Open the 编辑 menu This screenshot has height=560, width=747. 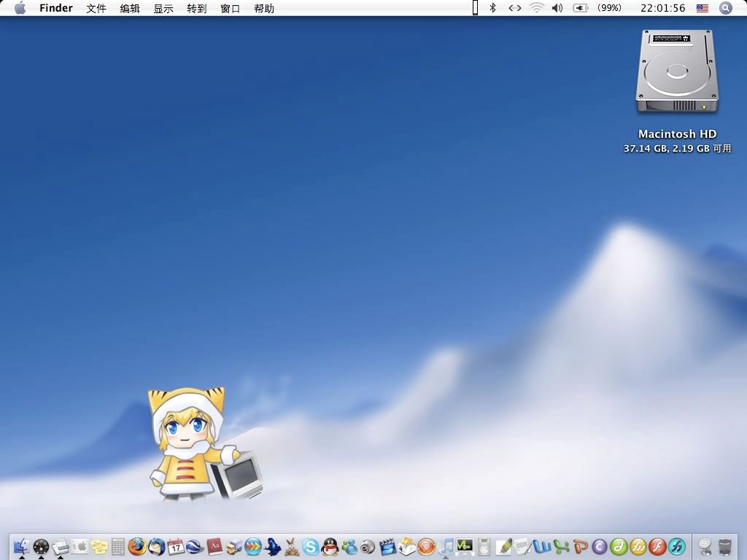[130, 8]
